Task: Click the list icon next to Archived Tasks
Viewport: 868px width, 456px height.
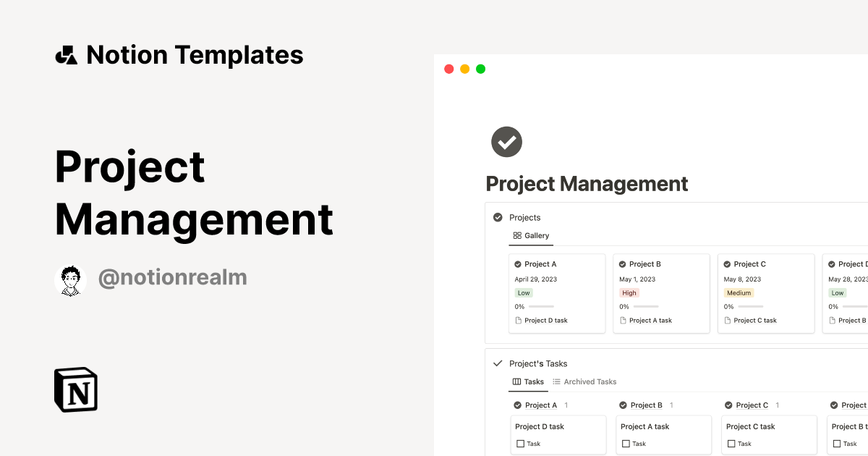Action: [556, 381]
